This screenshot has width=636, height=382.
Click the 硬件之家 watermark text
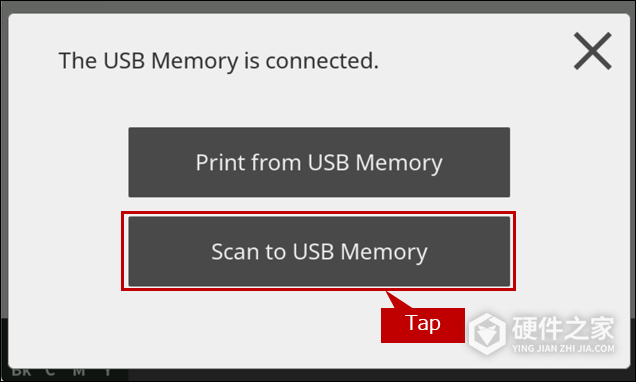click(x=563, y=328)
